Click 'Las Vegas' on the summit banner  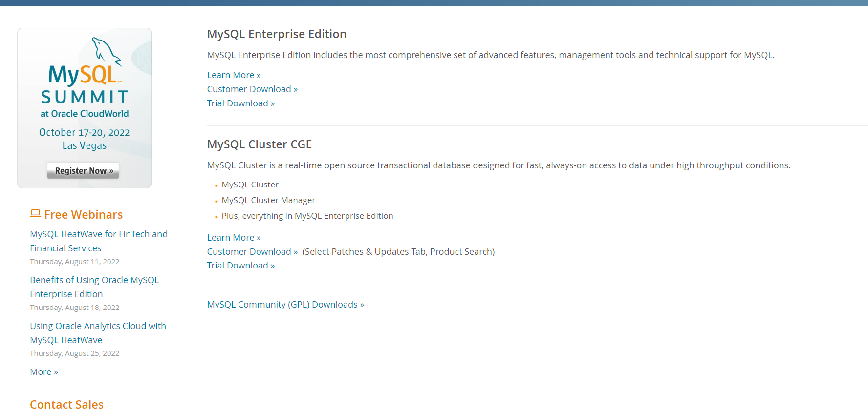pos(85,145)
